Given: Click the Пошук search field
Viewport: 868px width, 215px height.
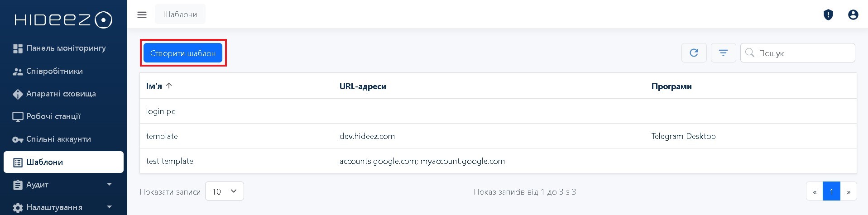Looking at the screenshot, I should click(x=798, y=53).
